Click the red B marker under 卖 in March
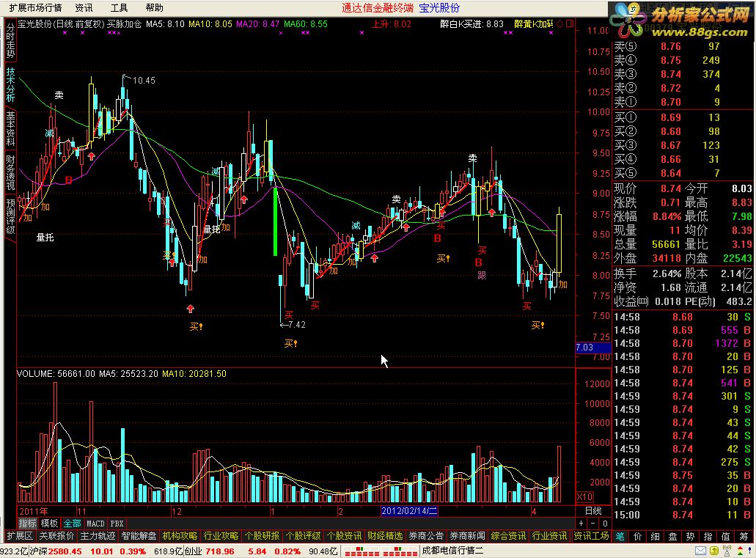 (478, 263)
